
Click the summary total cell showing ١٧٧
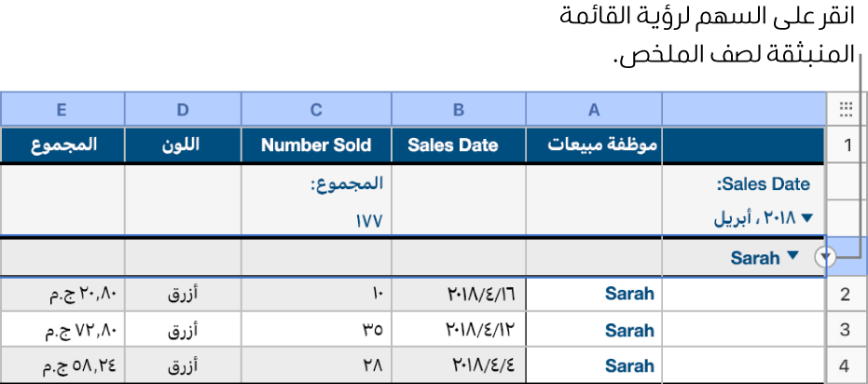pos(316,220)
